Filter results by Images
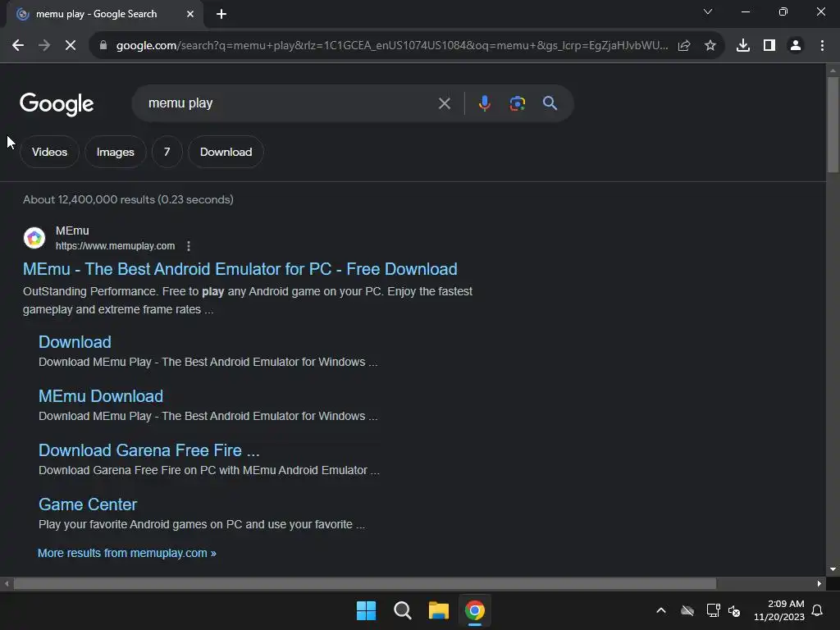 click(x=115, y=152)
